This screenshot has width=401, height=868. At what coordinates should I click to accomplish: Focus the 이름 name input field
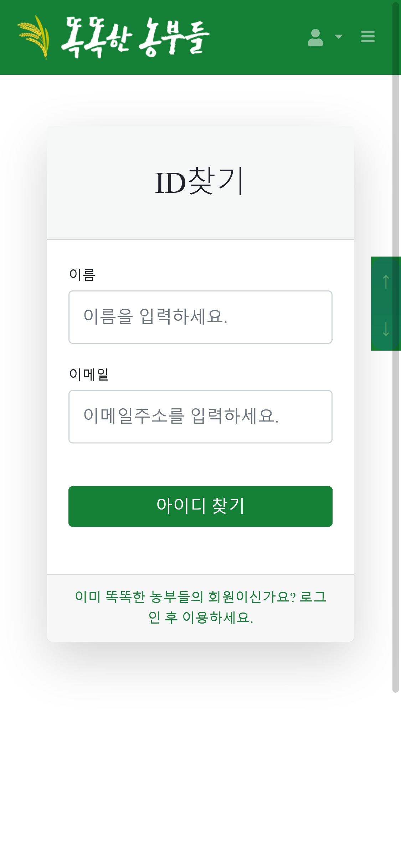200,317
